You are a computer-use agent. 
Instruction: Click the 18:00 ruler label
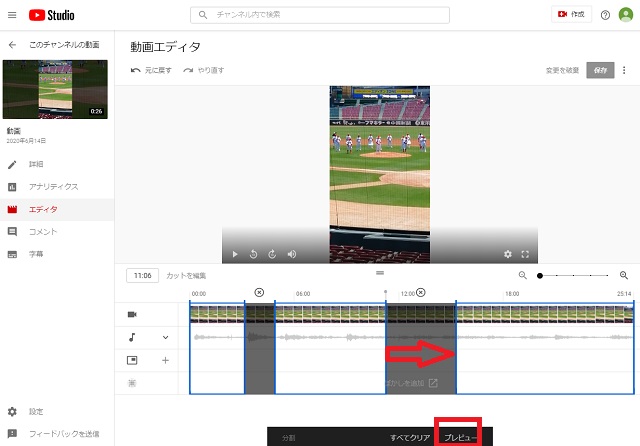tap(512, 294)
